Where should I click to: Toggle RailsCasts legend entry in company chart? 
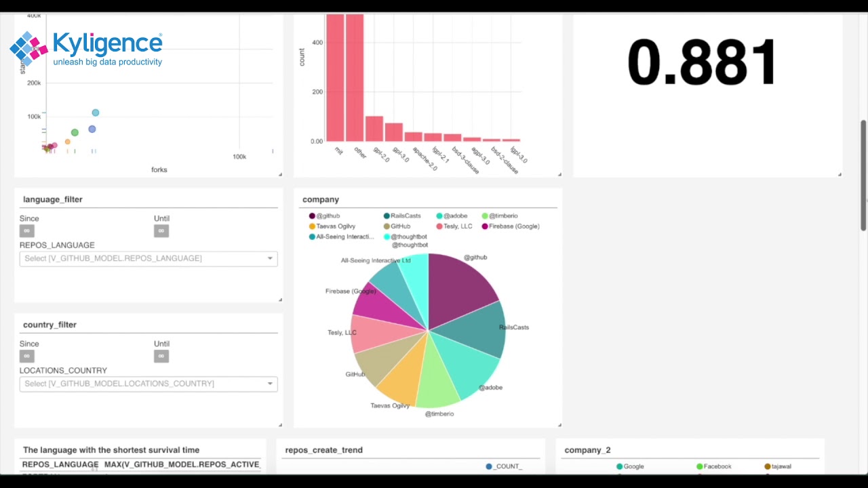pyautogui.click(x=402, y=216)
